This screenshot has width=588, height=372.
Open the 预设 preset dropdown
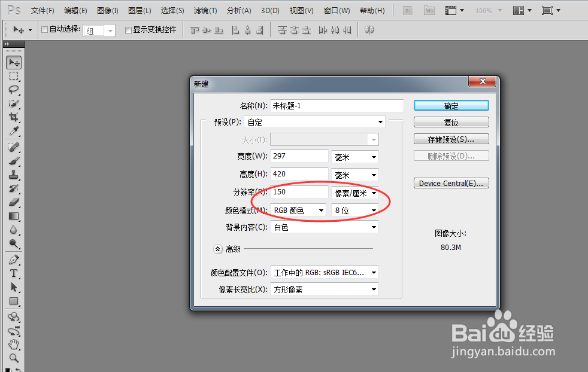[314, 122]
